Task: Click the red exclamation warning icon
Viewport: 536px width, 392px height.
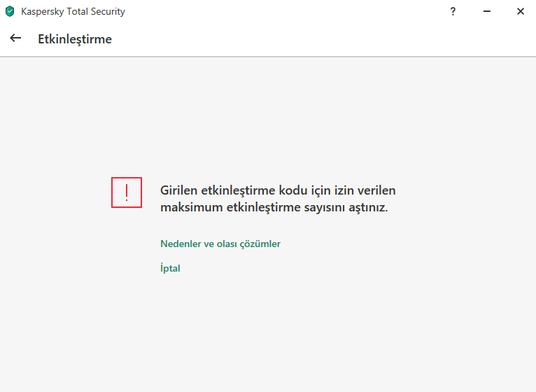Action: click(x=127, y=192)
